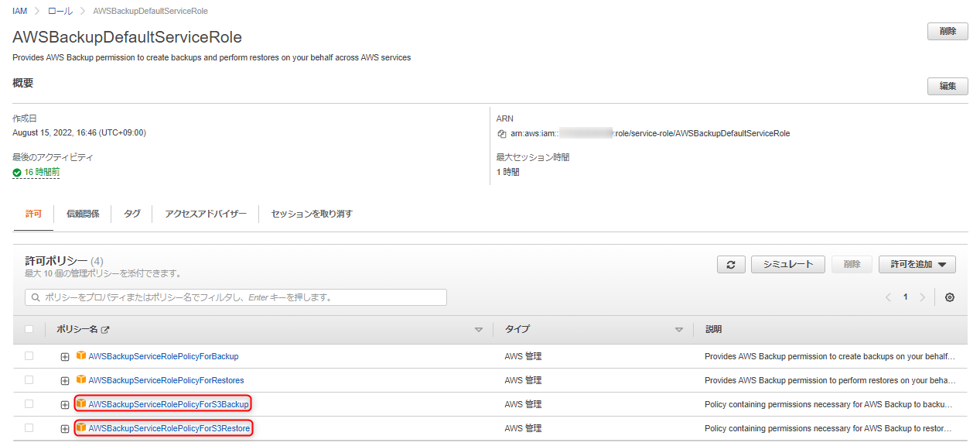Image resolution: width=980 pixels, height=446 pixels.
Task: Click the policy icon next to AWSBackupServiceRolePolicyForBackup
Action: 81,356
